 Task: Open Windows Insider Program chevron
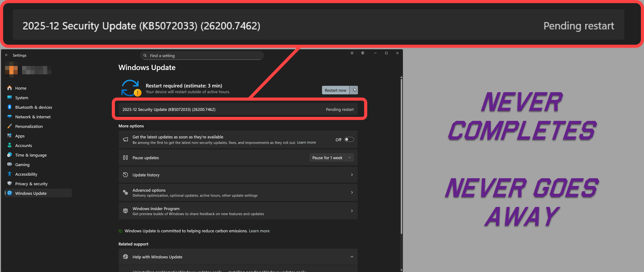click(352, 211)
